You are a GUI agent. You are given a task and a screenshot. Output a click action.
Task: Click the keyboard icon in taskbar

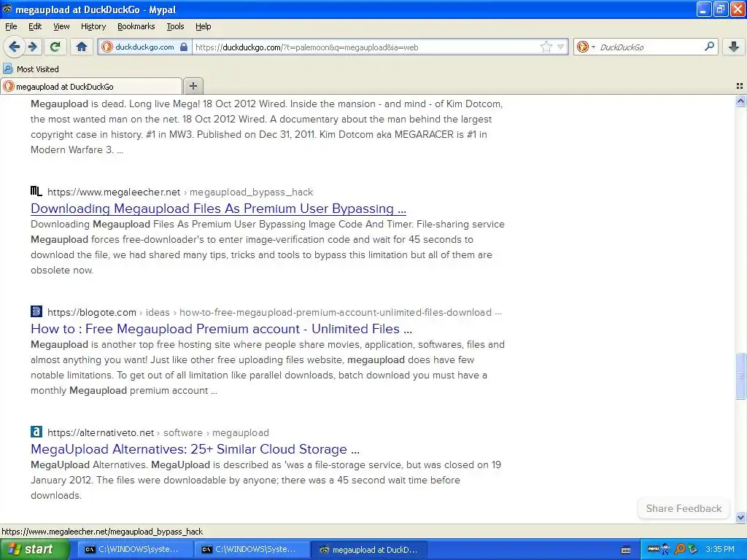(626, 550)
